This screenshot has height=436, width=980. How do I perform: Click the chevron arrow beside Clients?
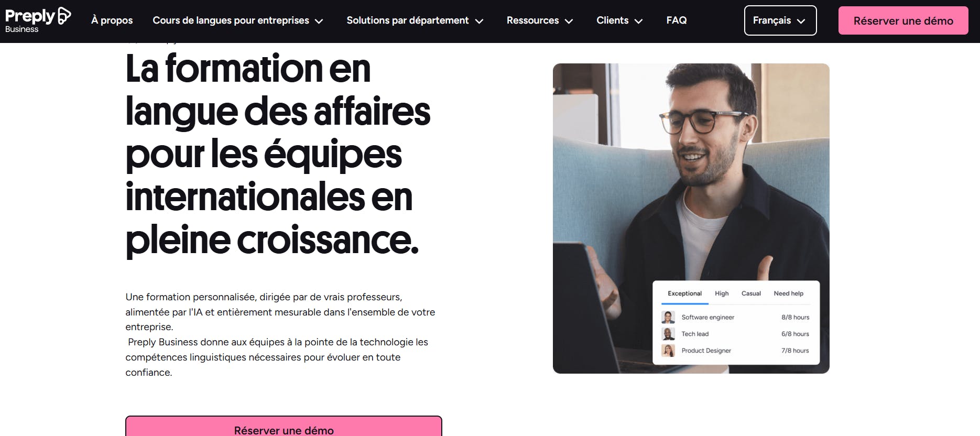point(638,21)
